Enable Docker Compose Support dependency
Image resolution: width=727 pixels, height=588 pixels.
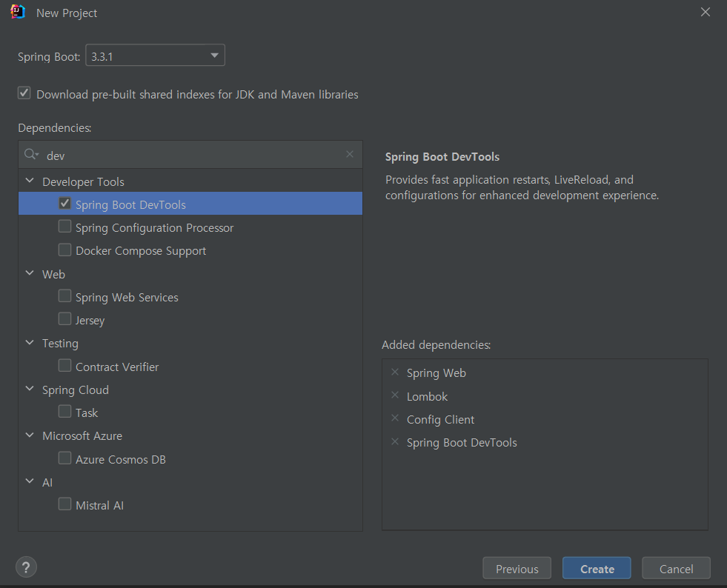tap(65, 250)
